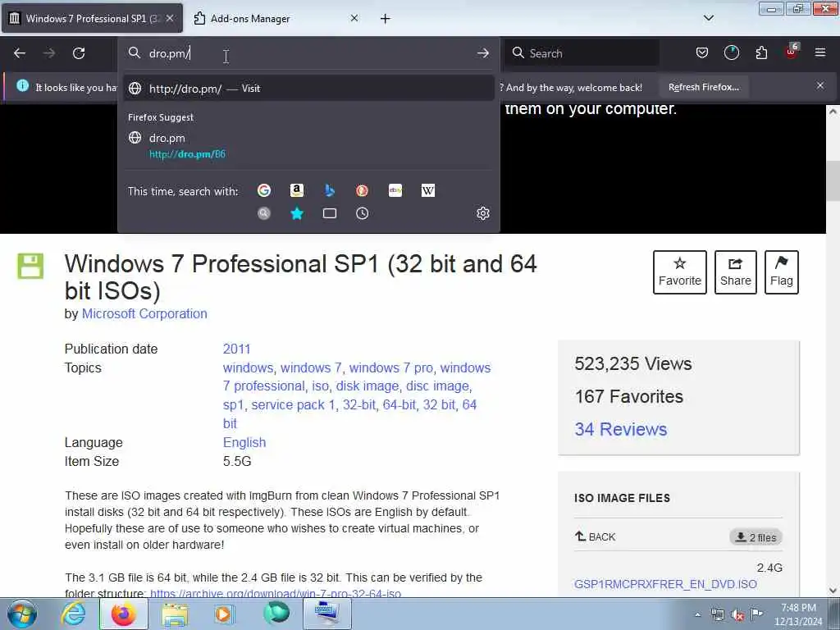Open a new tab with plus button
Image resolution: width=840 pixels, height=630 pixels.
coord(386,19)
